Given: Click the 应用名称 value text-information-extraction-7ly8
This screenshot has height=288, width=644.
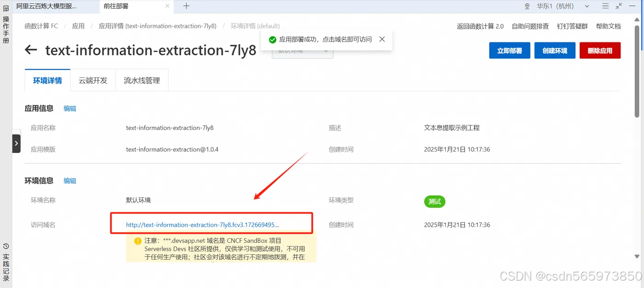Looking at the screenshot, I should (x=170, y=128).
